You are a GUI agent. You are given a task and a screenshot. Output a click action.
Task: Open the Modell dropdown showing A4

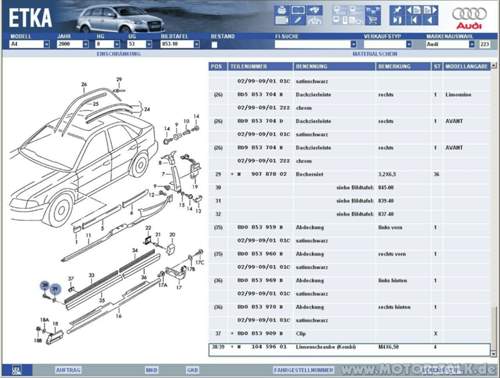(x=30, y=44)
